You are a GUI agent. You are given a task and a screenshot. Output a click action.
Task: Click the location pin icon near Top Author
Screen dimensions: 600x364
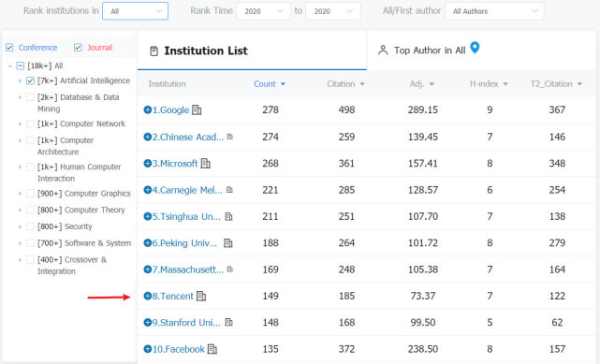click(x=475, y=48)
